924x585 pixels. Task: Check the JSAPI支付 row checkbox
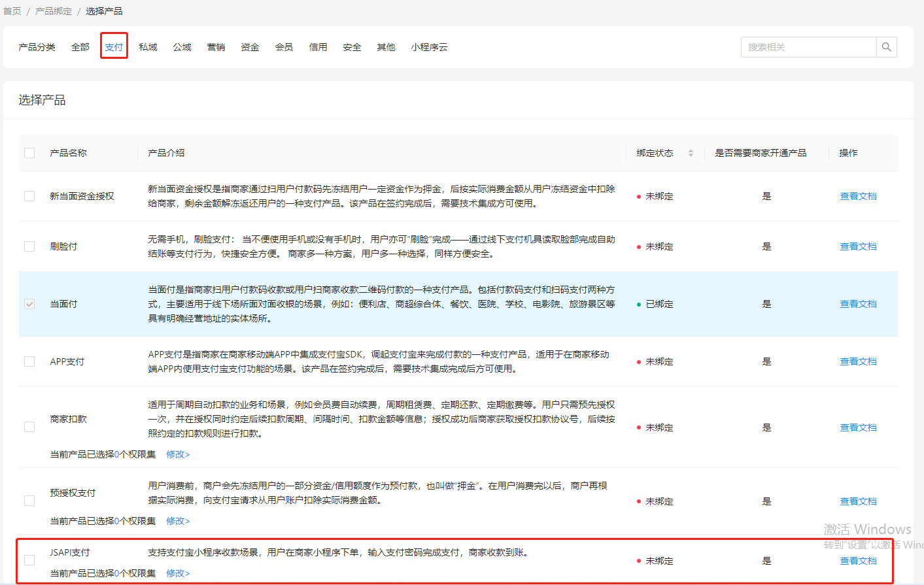pyautogui.click(x=29, y=560)
